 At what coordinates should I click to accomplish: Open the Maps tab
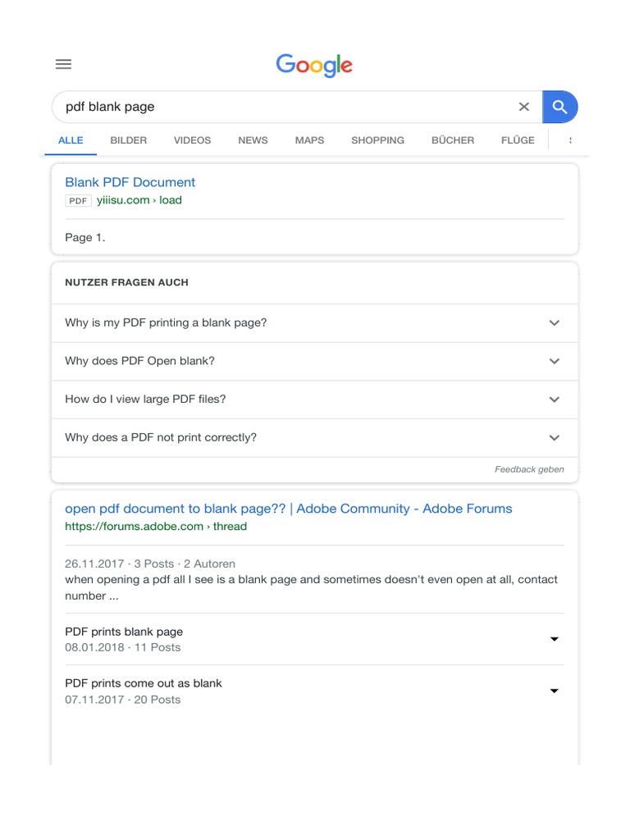point(309,140)
